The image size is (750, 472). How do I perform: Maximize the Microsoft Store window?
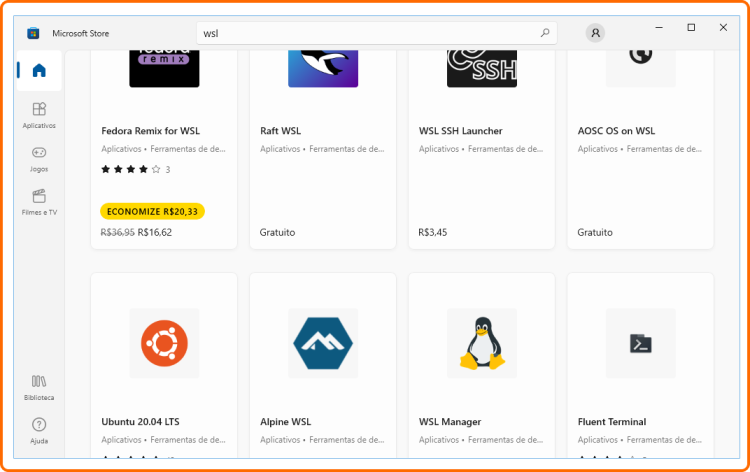point(691,28)
